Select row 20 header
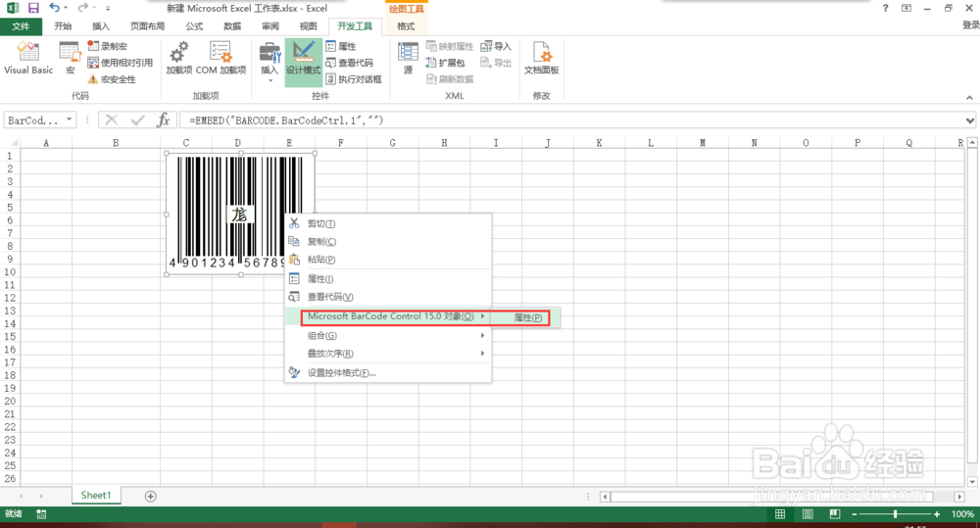 pos(10,402)
